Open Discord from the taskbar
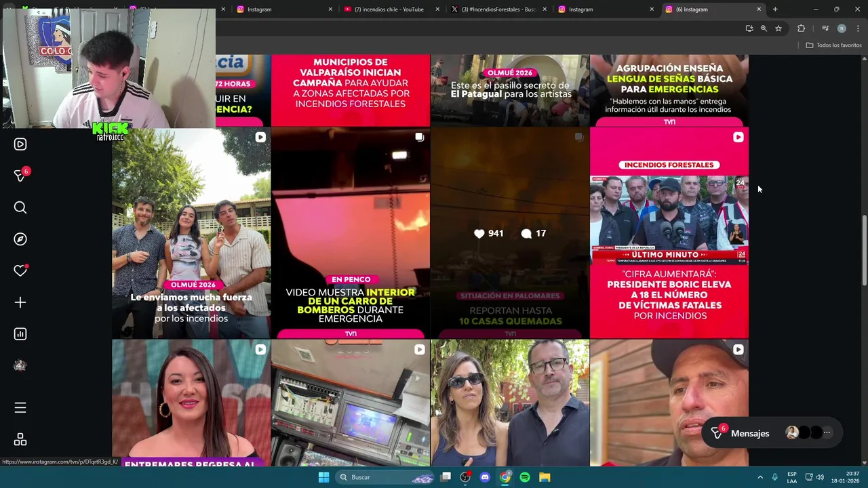The width and height of the screenshot is (868, 488). [485, 477]
